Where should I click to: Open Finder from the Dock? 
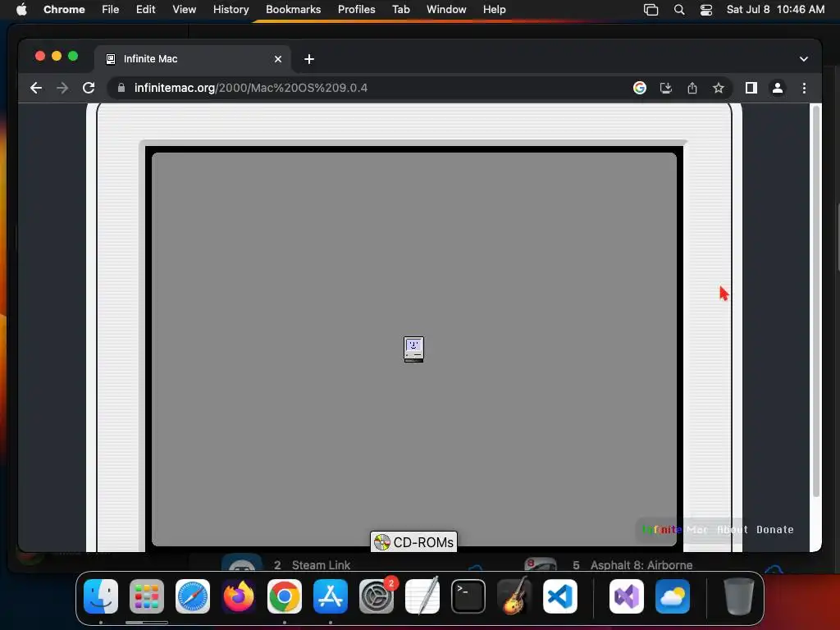coord(101,596)
